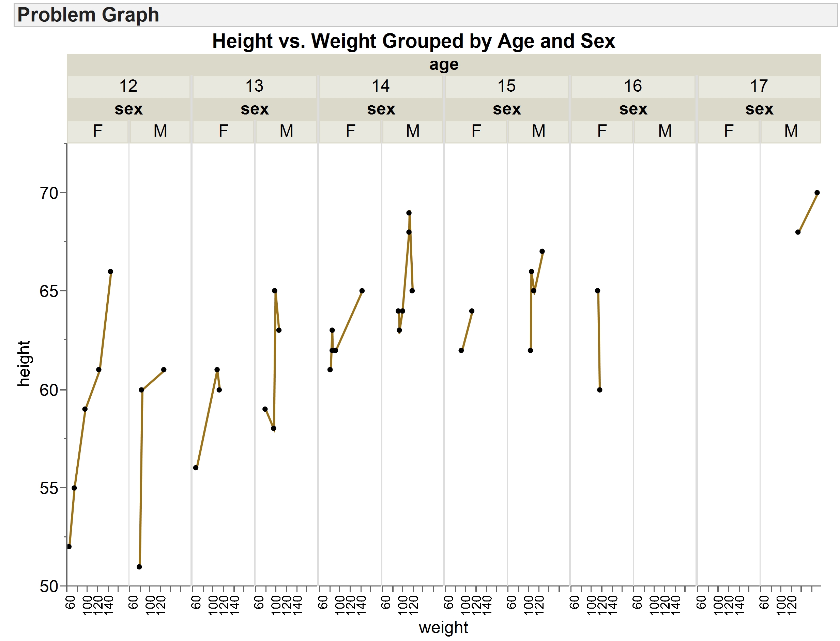Click the highest data point near height 70
The height and width of the screenshot is (641, 840).
pyautogui.click(x=817, y=193)
